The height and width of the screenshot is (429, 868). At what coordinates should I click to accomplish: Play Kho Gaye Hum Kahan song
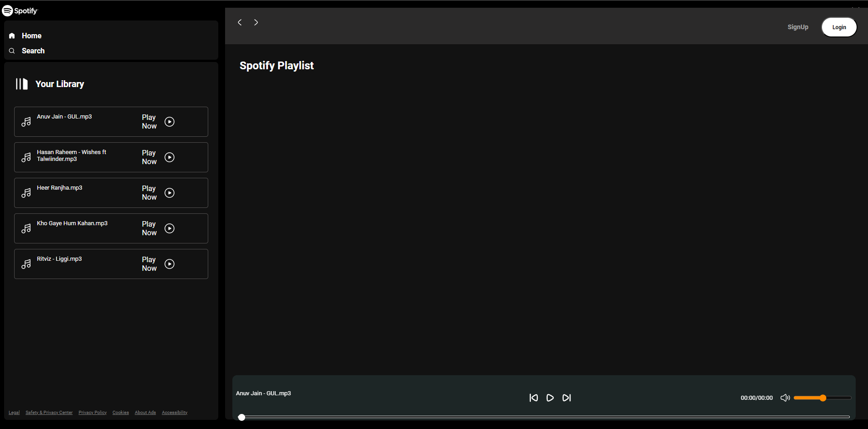169,228
